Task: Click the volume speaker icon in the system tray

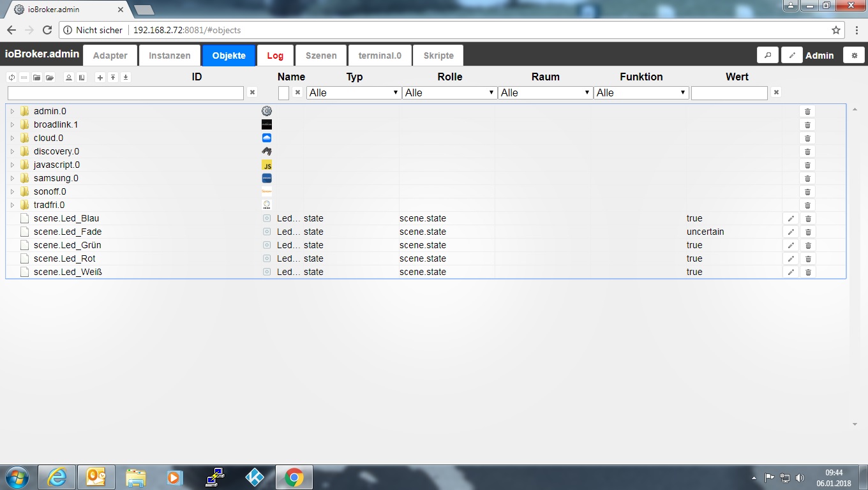Action: coord(800,477)
